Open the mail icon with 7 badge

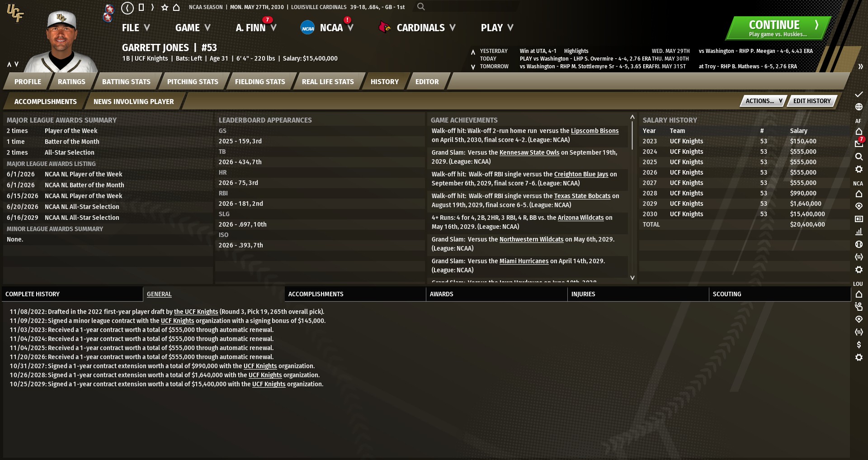(859, 143)
